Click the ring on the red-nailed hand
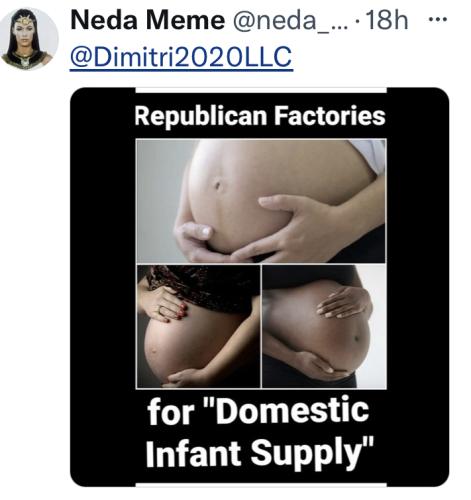 tap(161, 310)
